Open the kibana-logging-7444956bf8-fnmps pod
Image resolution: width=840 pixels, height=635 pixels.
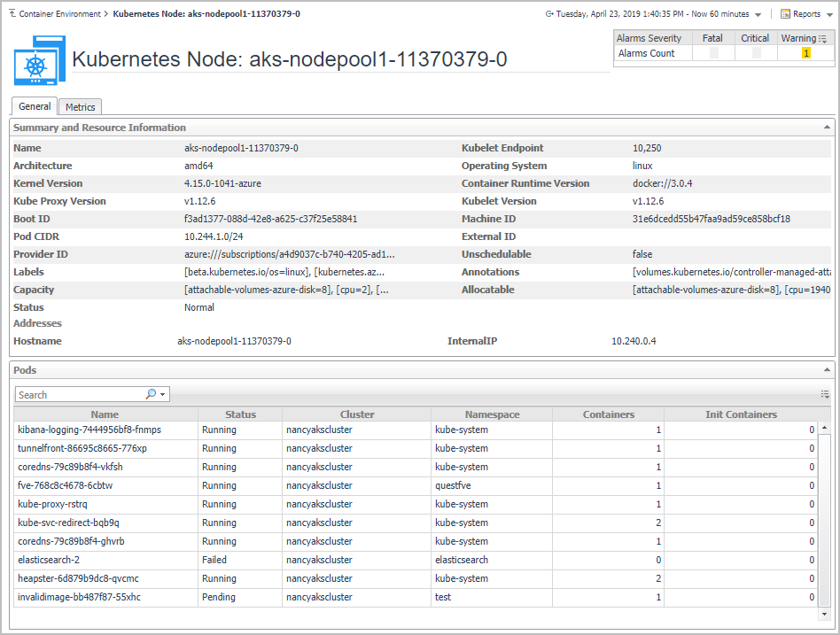[x=89, y=430]
